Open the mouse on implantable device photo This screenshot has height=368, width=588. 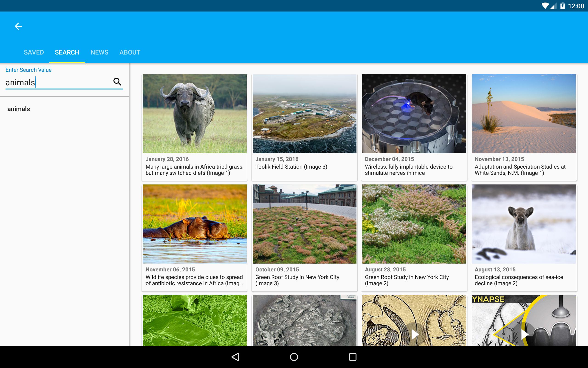pos(414,113)
